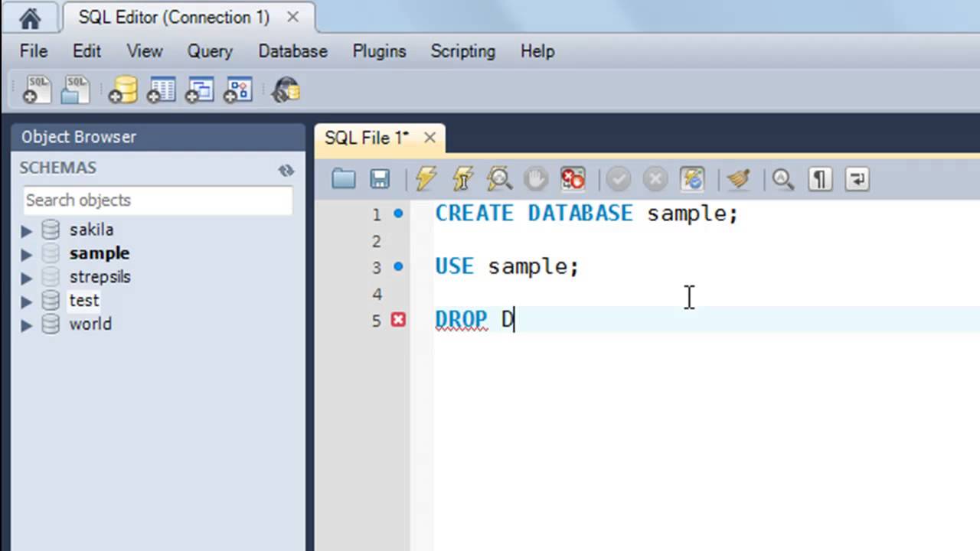Refresh the schemas list
The width and height of the screenshot is (980, 551).
286,170
